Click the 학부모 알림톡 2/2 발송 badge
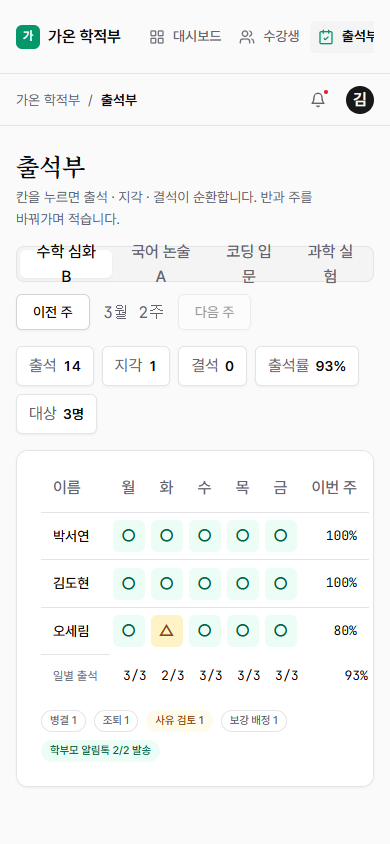Viewport: 390px width, 844px height. 101,751
